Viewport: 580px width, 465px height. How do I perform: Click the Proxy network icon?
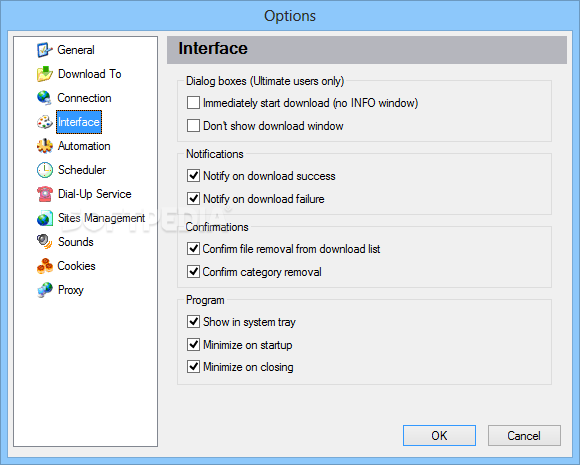click(45, 290)
